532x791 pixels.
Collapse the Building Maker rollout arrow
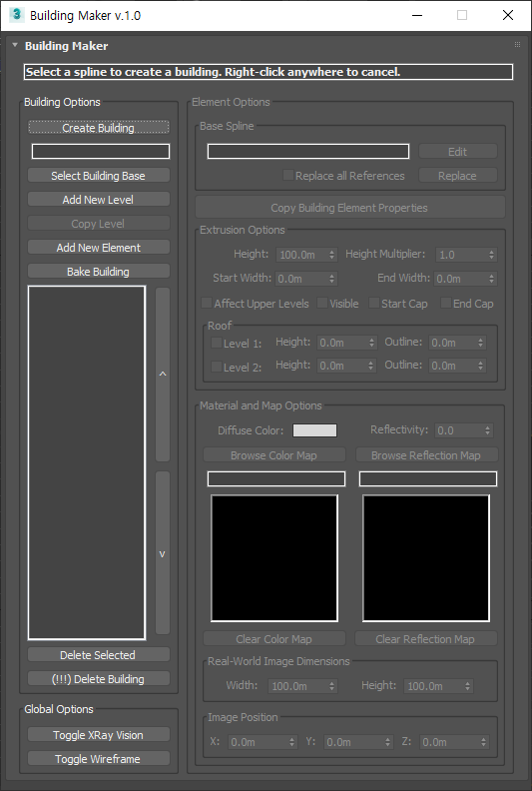[x=15, y=45]
